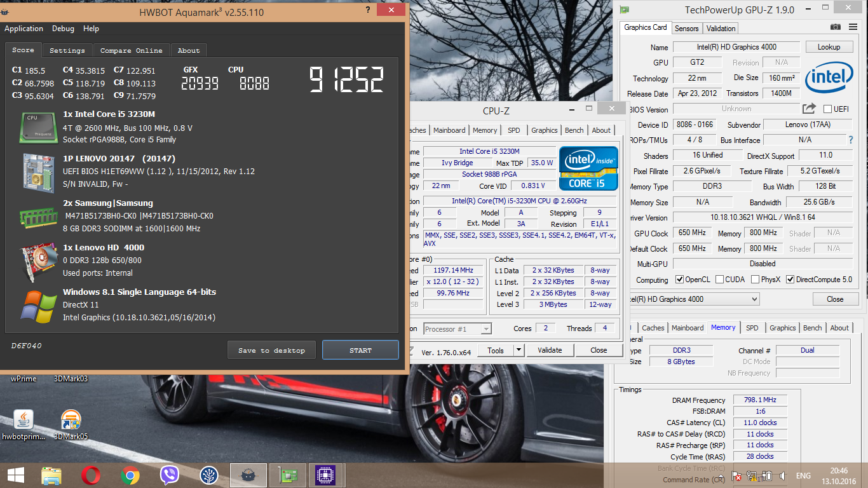Open the GPU-Z hamburger menu icon

851,27
